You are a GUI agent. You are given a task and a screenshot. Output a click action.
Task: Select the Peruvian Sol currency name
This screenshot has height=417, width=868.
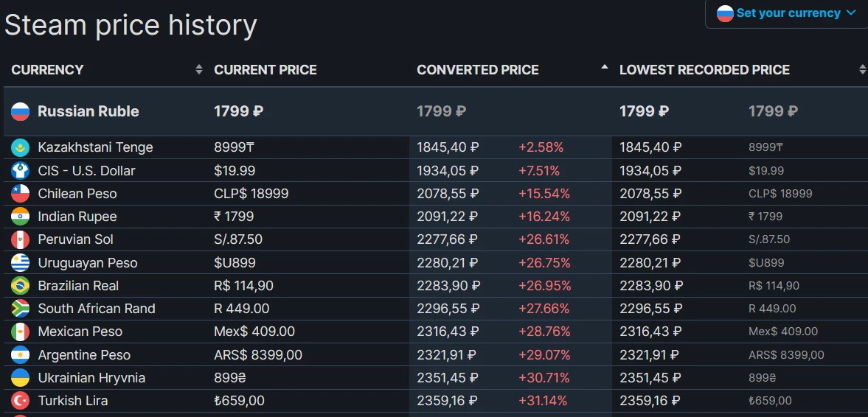coord(75,240)
